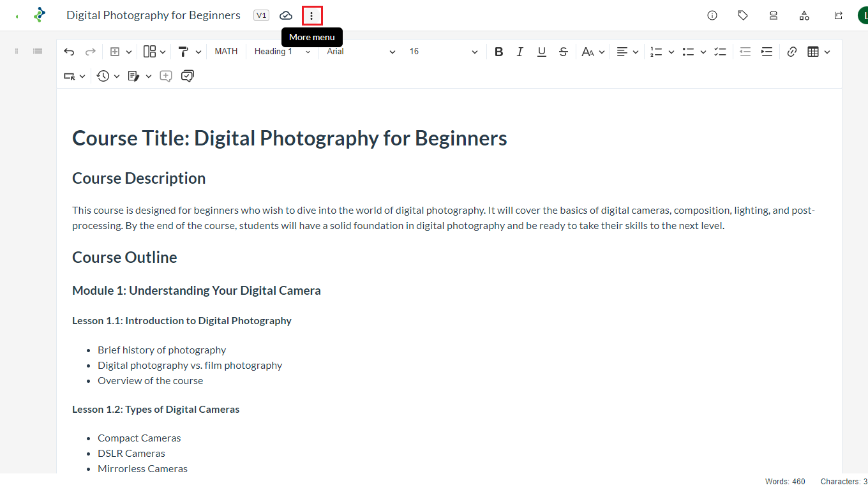
Task: Open the Arial font family dropdown
Action: click(361, 52)
